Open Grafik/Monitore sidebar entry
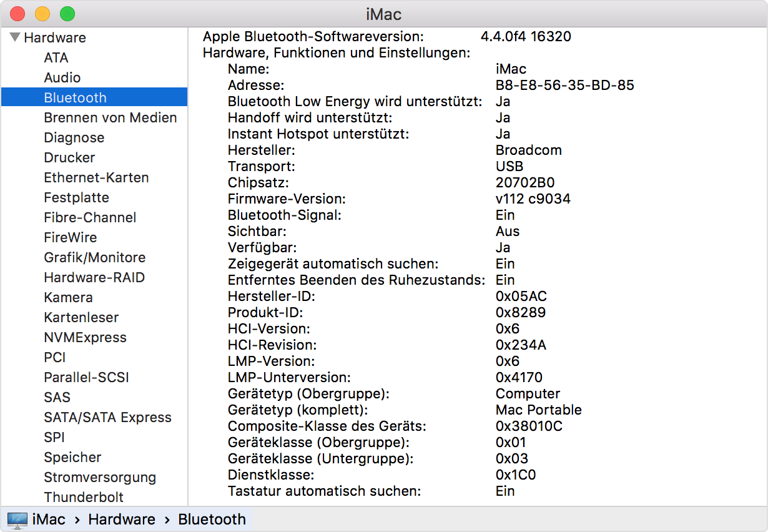Viewport: 768px width, 532px height. point(94,257)
